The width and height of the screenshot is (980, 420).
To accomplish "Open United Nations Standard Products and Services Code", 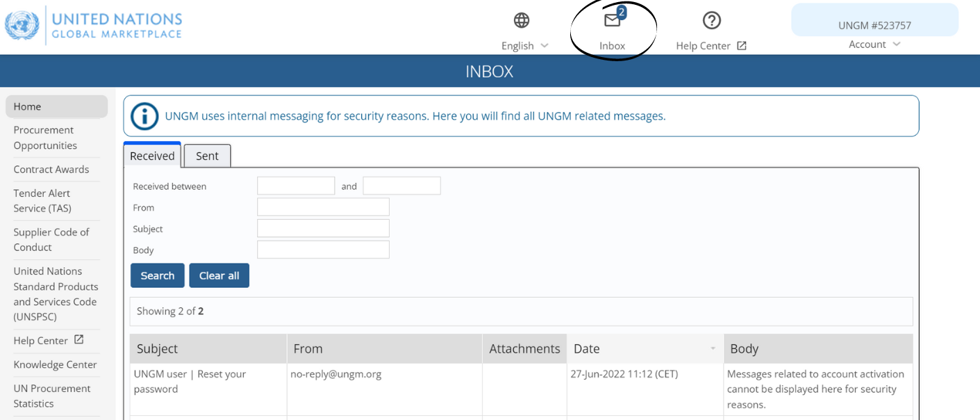I will coord(56,294).
